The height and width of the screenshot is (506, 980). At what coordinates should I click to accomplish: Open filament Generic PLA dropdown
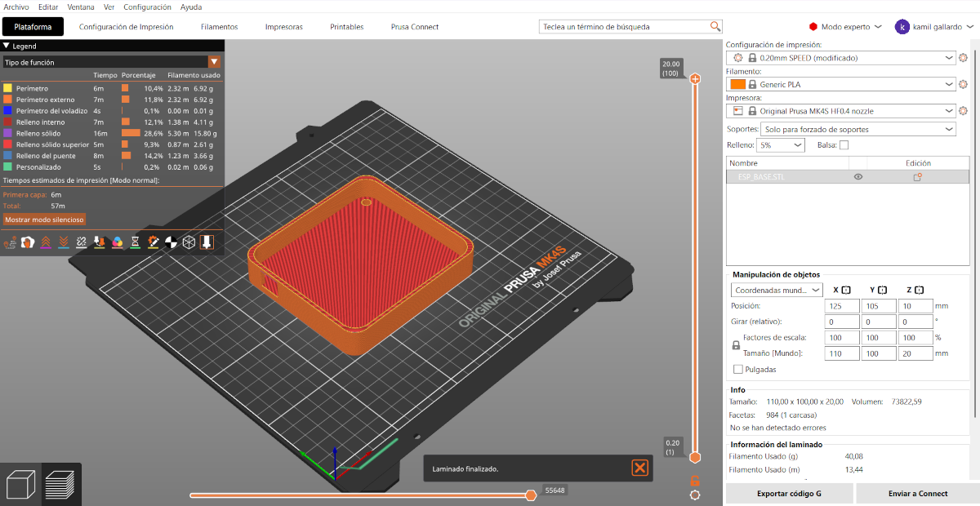point(840,84)
